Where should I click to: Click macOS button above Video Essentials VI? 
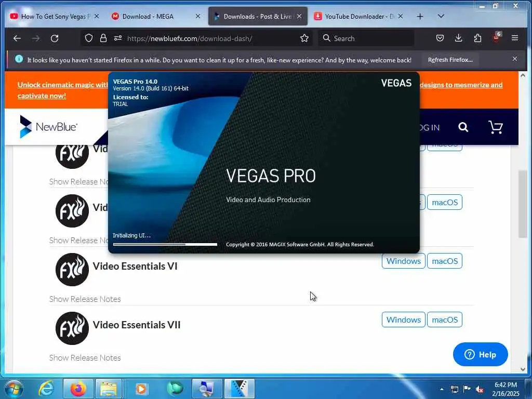coord(445,202)
